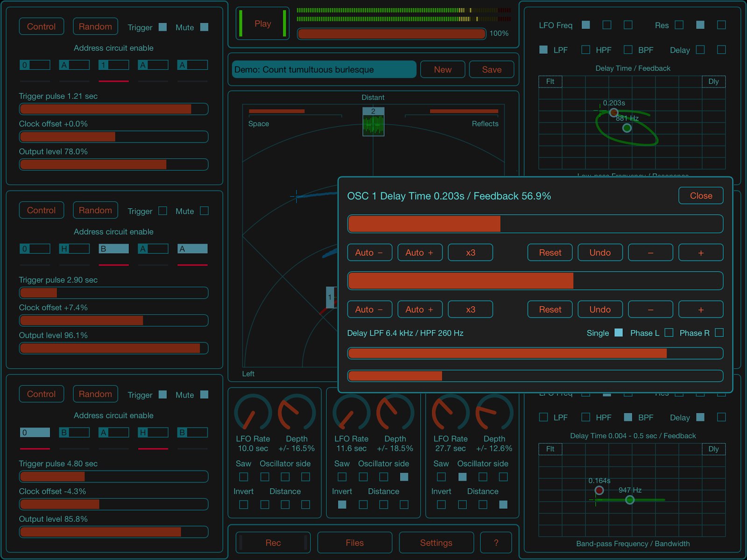This screenshot has width=747, height=560.
Task: Undo the feedback slider change
Action: tap(600, 309)
